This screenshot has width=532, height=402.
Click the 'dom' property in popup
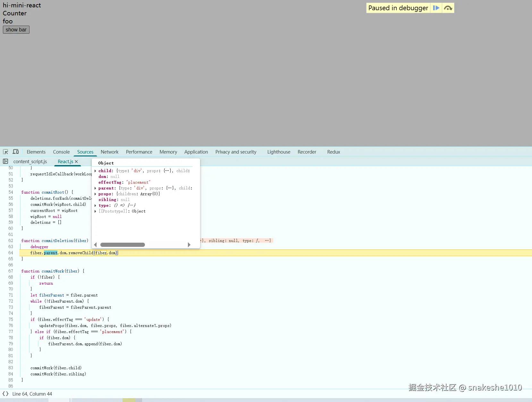(102, 177)
